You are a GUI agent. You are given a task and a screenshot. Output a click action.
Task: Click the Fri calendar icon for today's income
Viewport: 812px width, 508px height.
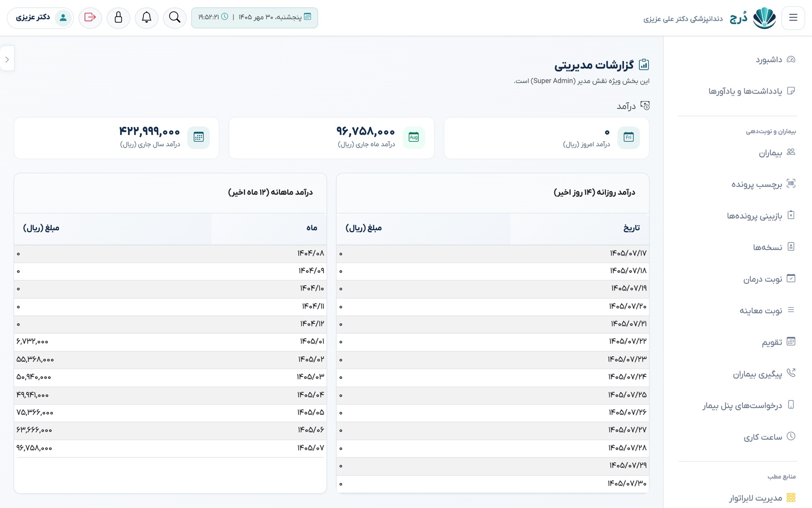coord(628,137)
